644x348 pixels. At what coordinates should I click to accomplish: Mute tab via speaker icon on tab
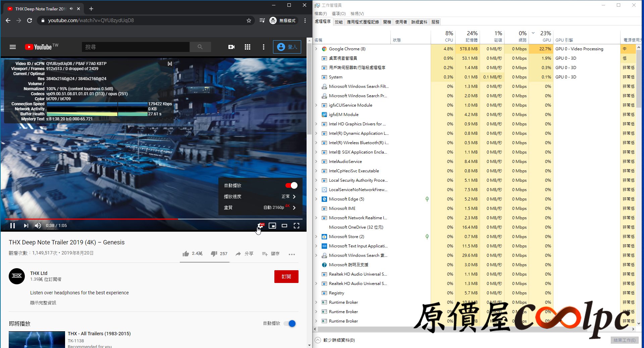point(71,9)
